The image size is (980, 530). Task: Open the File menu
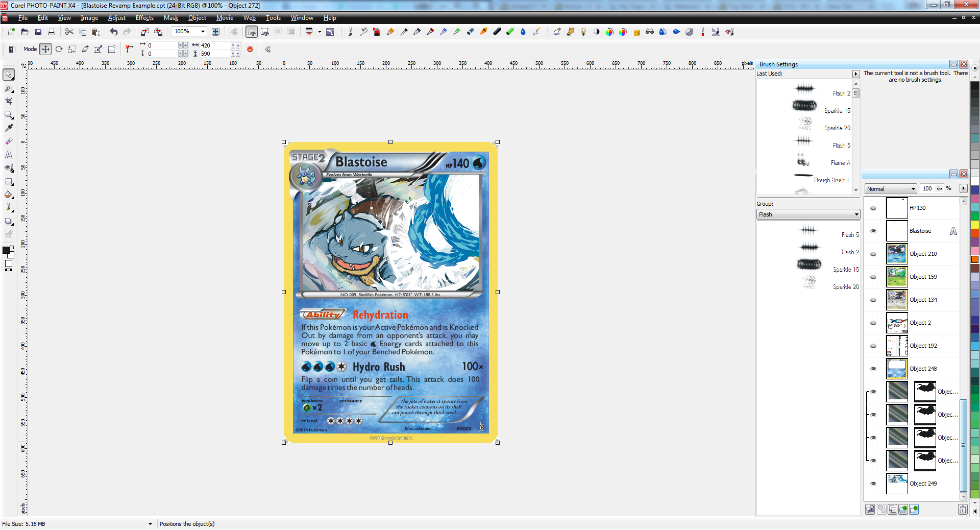pos(23,18)
